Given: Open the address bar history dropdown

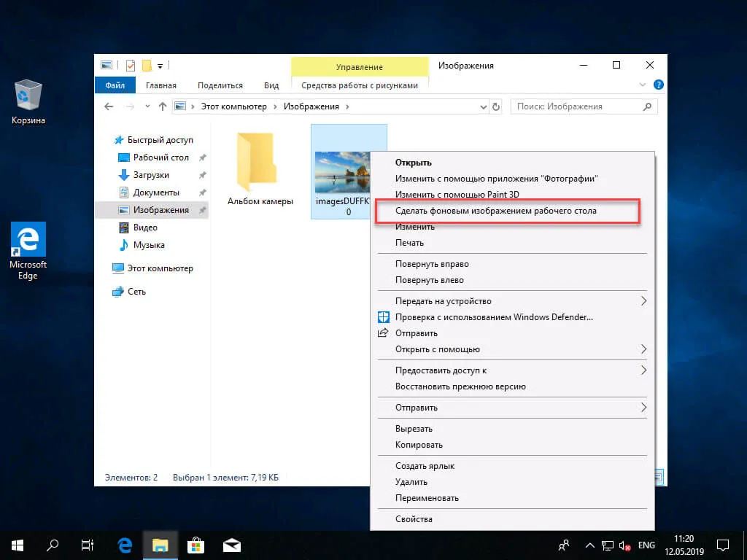Looking at the screenshot, I should pos(483,107).
